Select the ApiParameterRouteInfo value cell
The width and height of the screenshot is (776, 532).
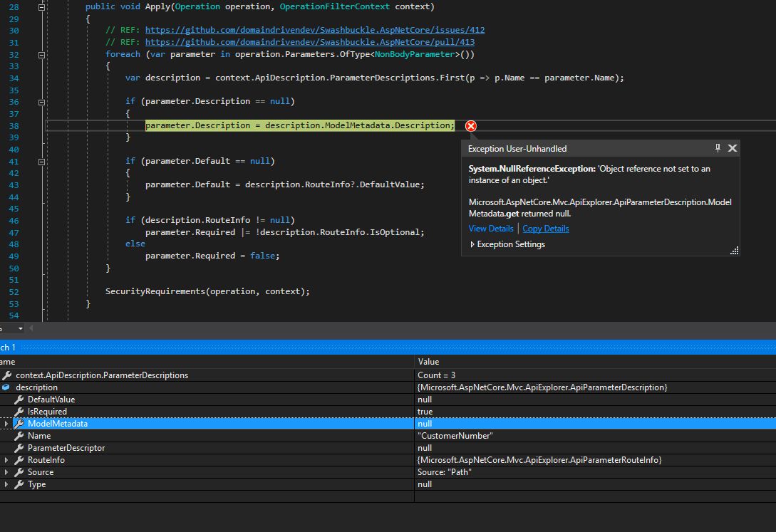595,460
